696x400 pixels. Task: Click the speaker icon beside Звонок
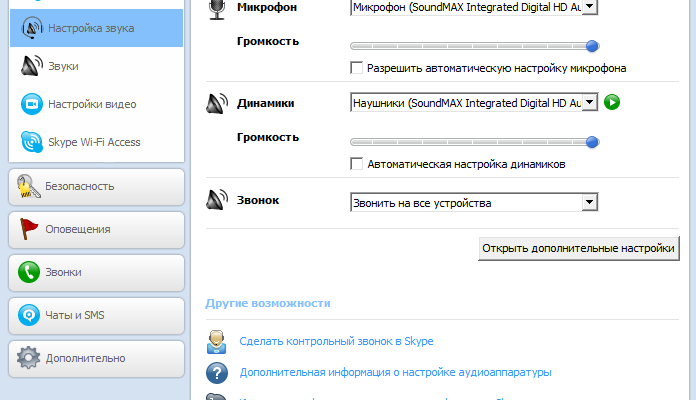click(217, 200)
